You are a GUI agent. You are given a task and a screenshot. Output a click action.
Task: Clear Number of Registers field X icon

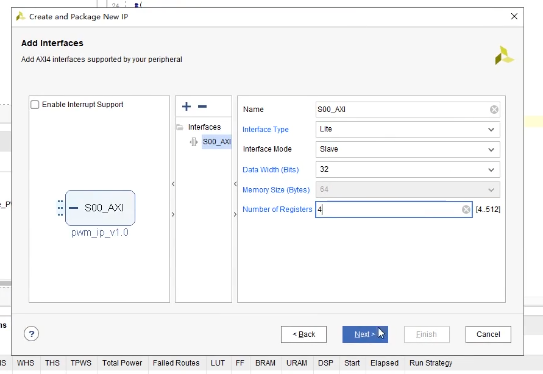click(466, 209)
